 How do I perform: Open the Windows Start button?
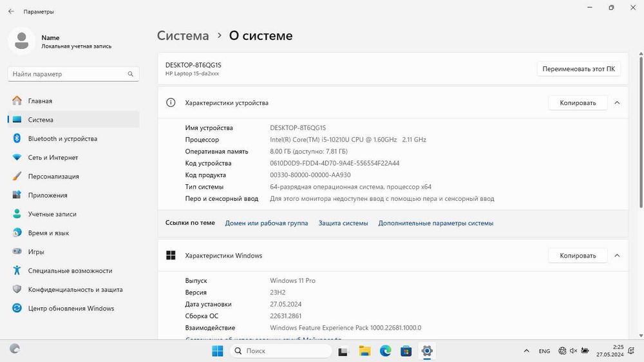(x=217, y=351)
